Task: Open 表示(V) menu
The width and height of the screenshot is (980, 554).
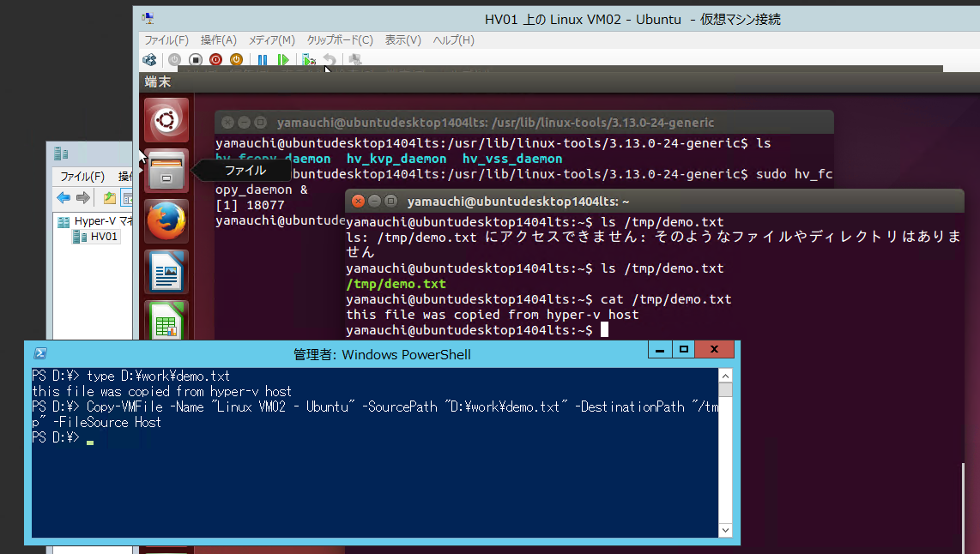Action: 403,40
